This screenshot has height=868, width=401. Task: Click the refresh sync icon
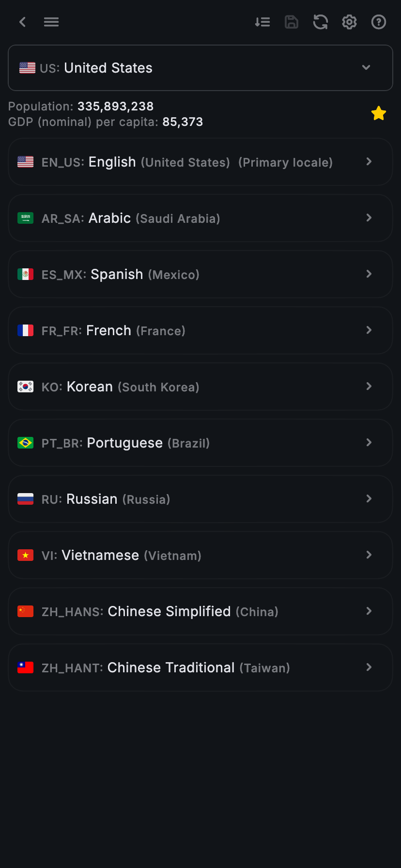(x=321, y=22)
